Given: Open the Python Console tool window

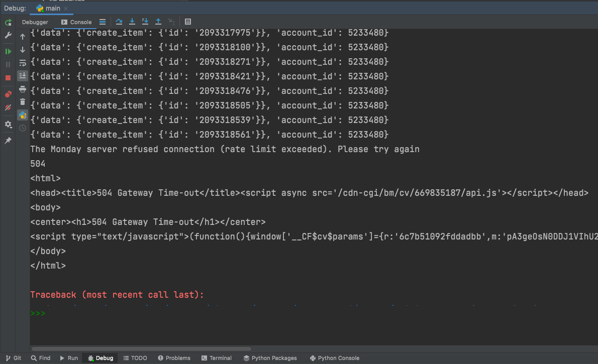Looking at the screenshot, I should (335, 358).
